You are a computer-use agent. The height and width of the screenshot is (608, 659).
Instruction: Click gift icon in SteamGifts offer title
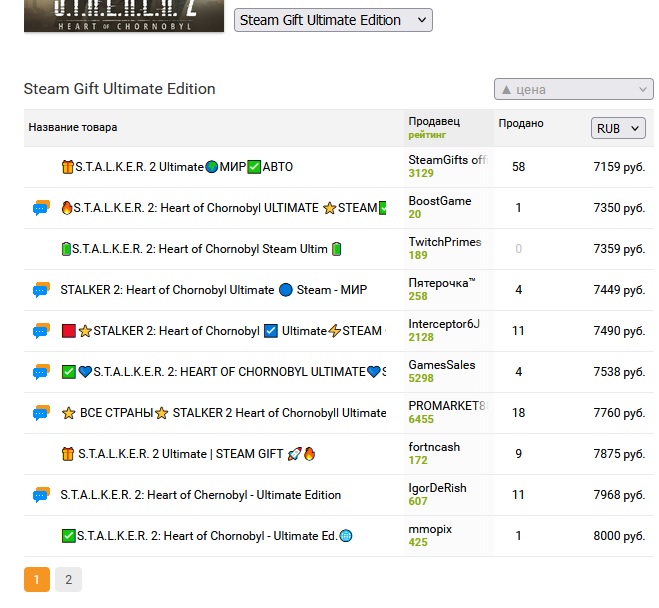click(x=67, y=167)
